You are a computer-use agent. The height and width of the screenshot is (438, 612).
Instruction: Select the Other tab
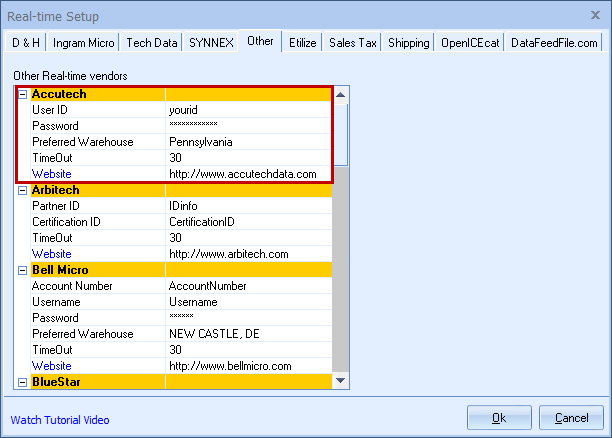(260, 41)
